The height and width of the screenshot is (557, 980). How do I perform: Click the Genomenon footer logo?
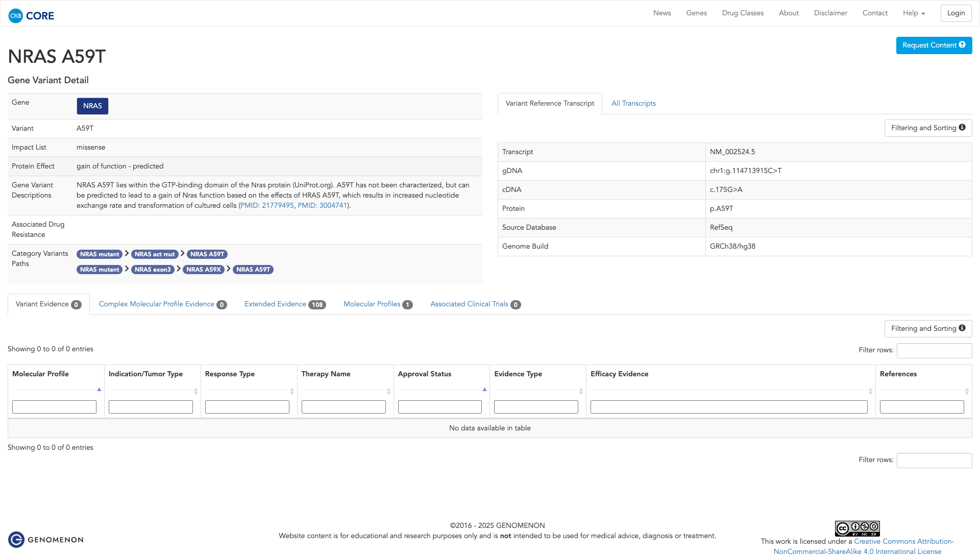tap(46, 540)
